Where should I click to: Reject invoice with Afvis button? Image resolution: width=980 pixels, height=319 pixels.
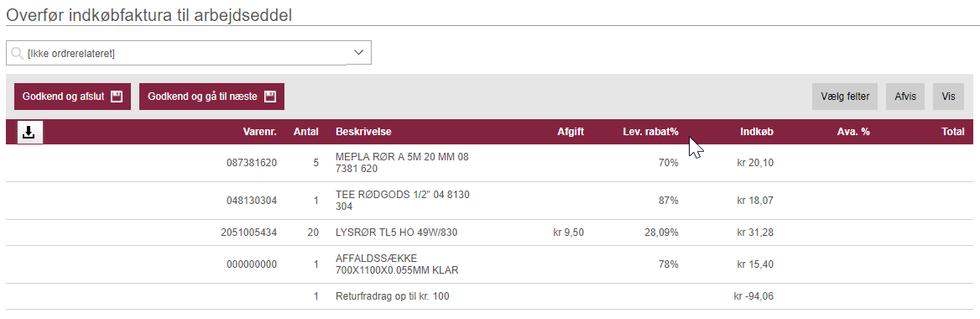905,97
